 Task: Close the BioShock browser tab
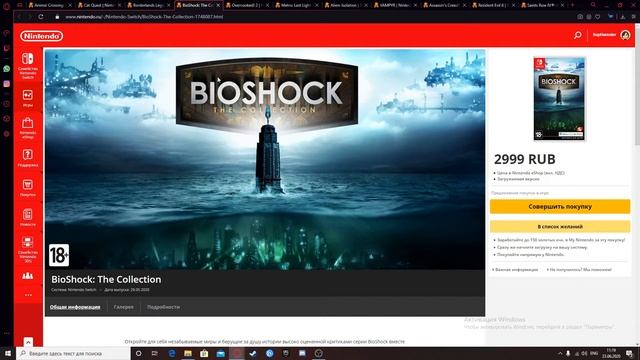(x=218, y=5)
